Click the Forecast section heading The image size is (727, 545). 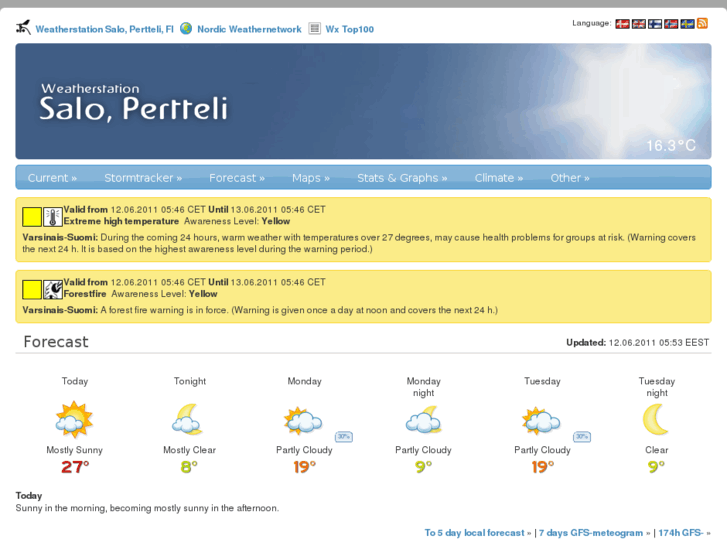coord(56,342)
